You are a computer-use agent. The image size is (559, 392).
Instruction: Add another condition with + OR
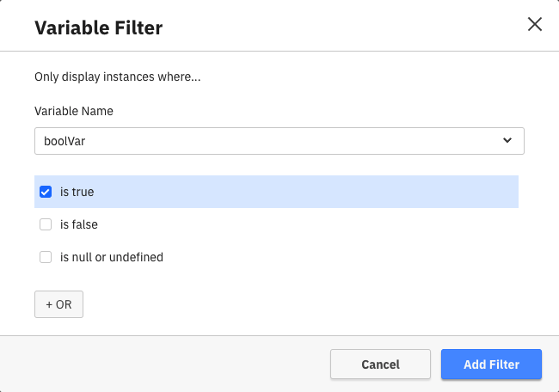pyautogui.click(x=58, y=304)
